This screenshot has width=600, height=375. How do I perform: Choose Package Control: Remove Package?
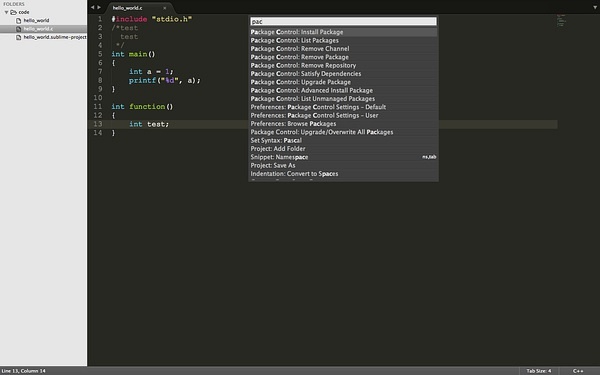pyautogui.click(x=343, y=57)
